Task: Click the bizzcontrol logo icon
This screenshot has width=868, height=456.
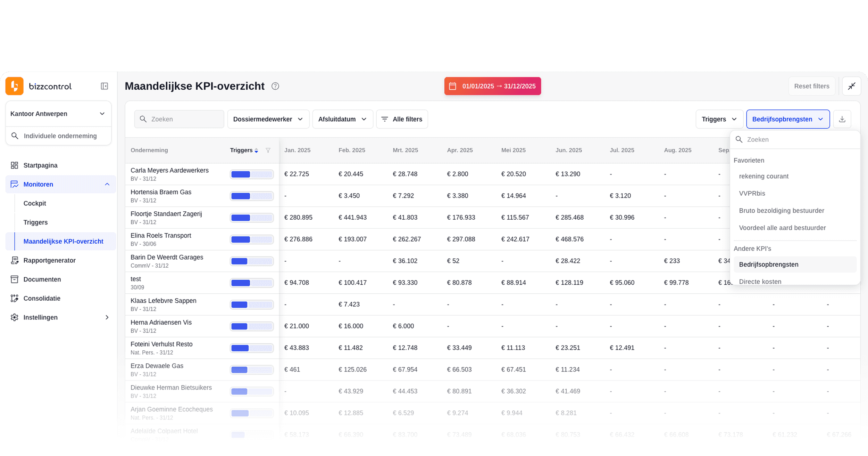Action: 15,86
